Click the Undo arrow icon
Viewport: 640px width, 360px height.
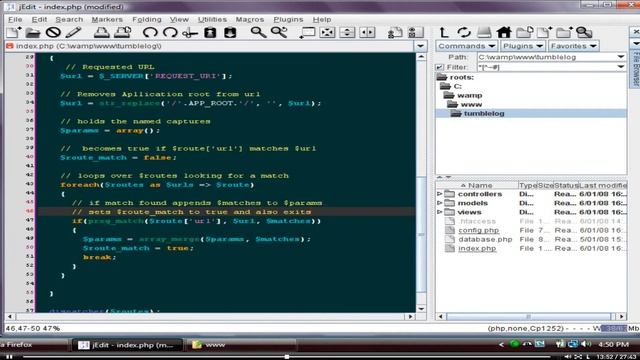[150, 32]
